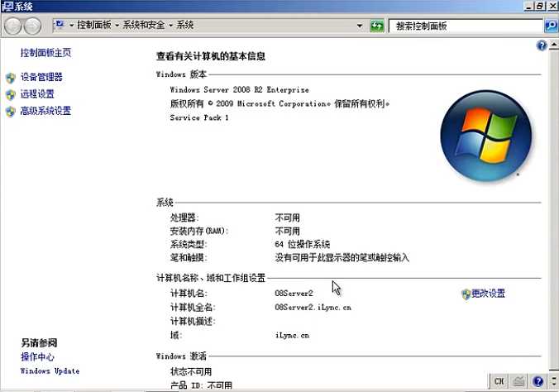Open help via the blue question mark

[542, 45]
